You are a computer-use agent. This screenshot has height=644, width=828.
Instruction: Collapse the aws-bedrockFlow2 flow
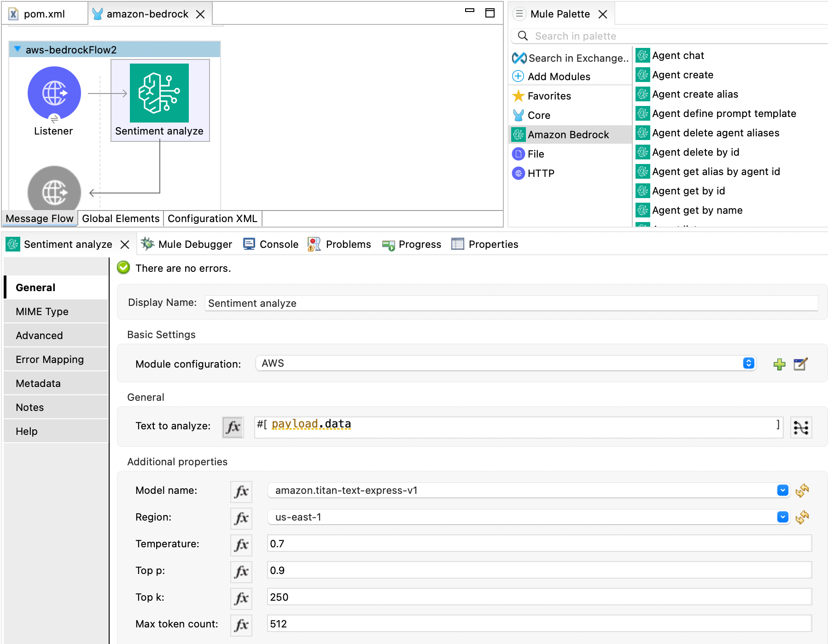pyautogui.click(x=17, y=49)
